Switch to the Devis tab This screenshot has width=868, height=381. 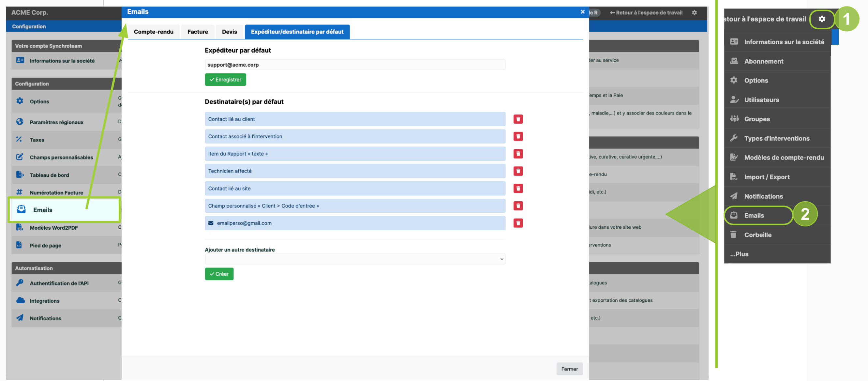[229, 32]
